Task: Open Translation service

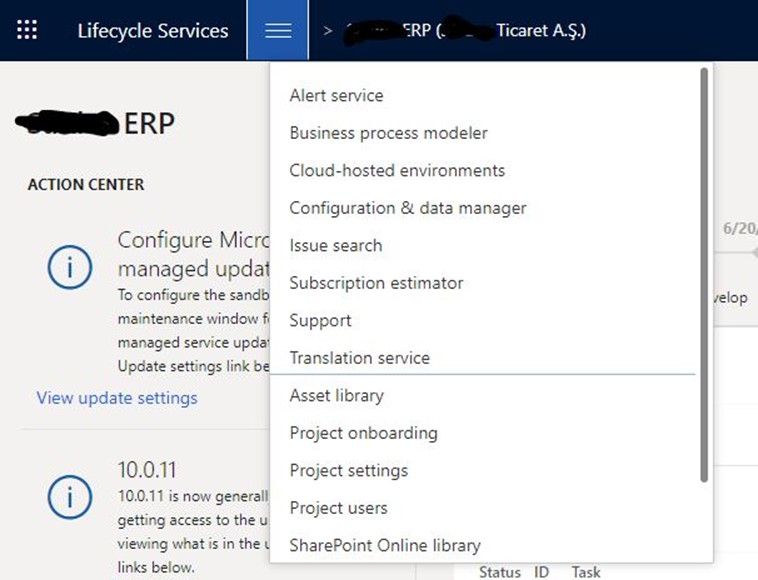Action: (359, 358)
